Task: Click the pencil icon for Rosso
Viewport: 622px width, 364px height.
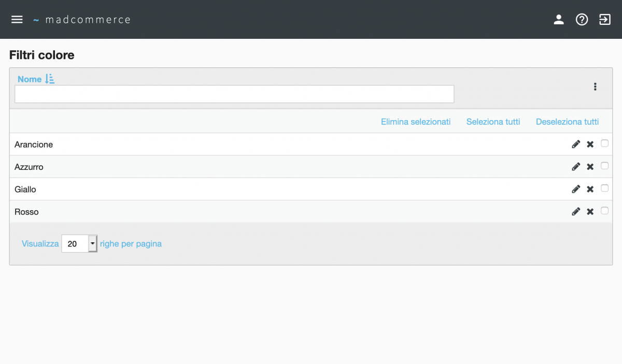Action: 575,212
